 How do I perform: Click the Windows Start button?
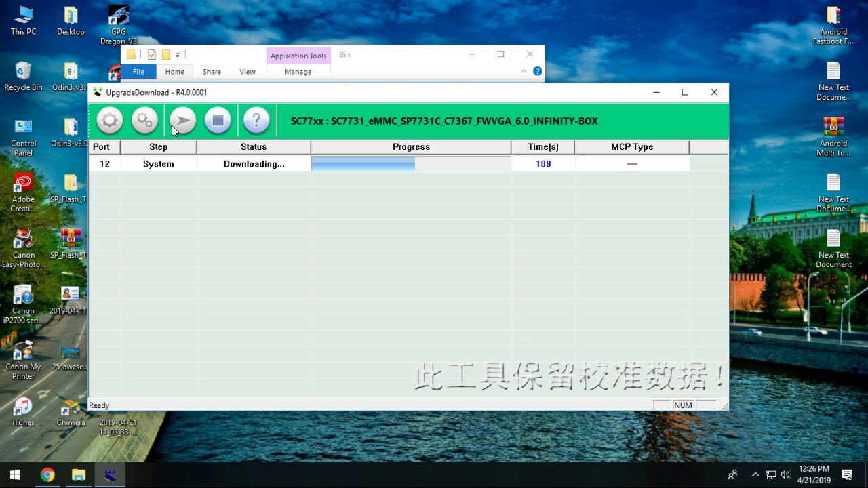[15, 474]
